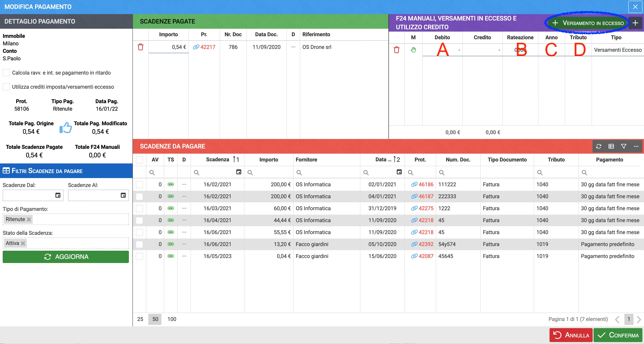
Task: Delete the OS Drone srl paid row
Action: point(140,47)
